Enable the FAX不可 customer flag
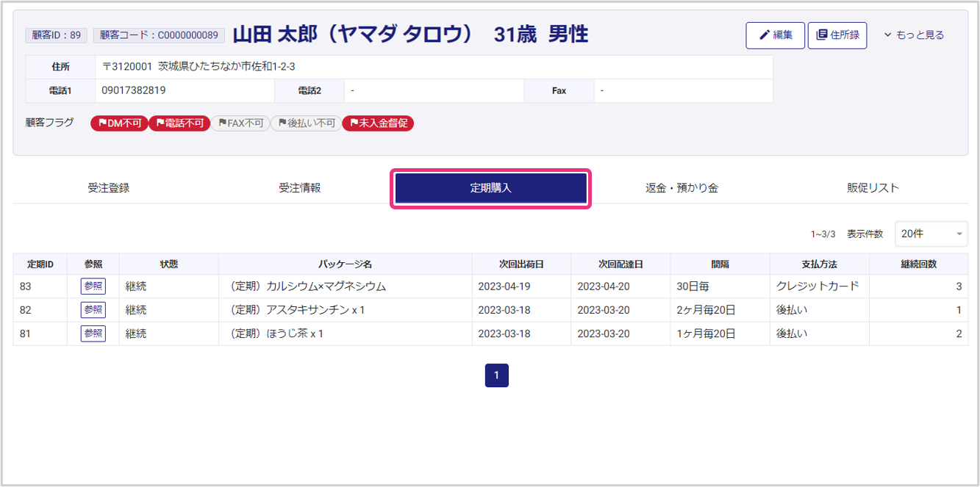 tap(240, 123)
